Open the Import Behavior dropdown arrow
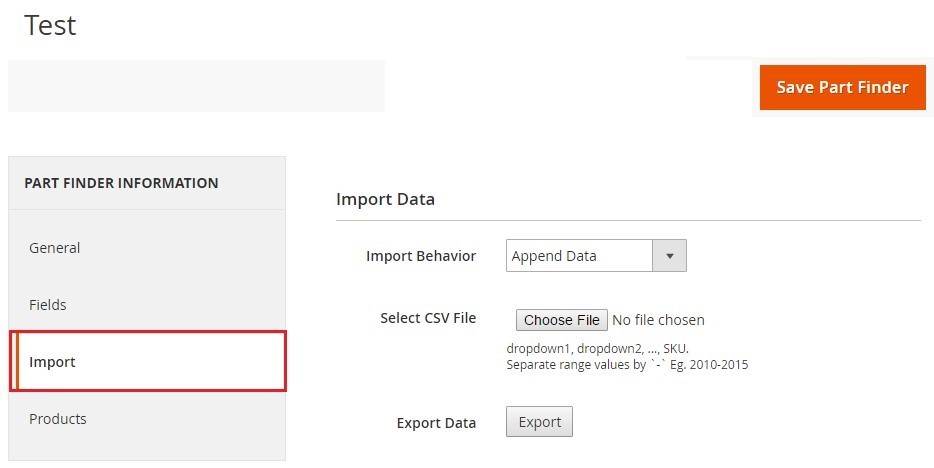Viewport: 934px width, 468px height. [x=669, y=256]
